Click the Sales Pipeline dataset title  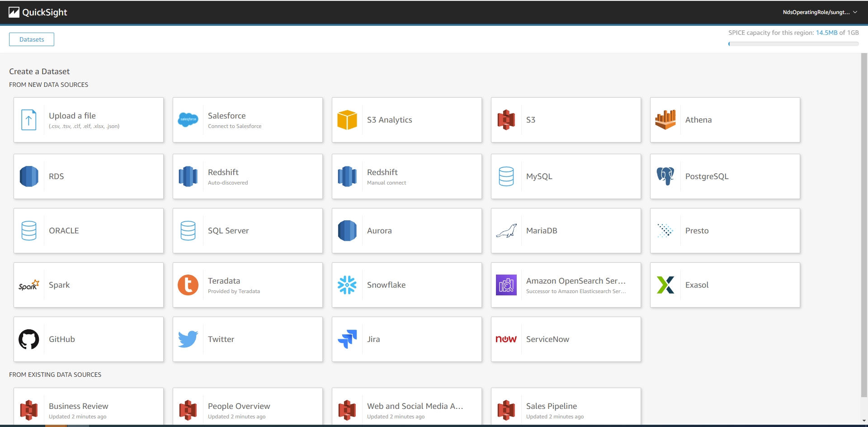pos(552,406)
